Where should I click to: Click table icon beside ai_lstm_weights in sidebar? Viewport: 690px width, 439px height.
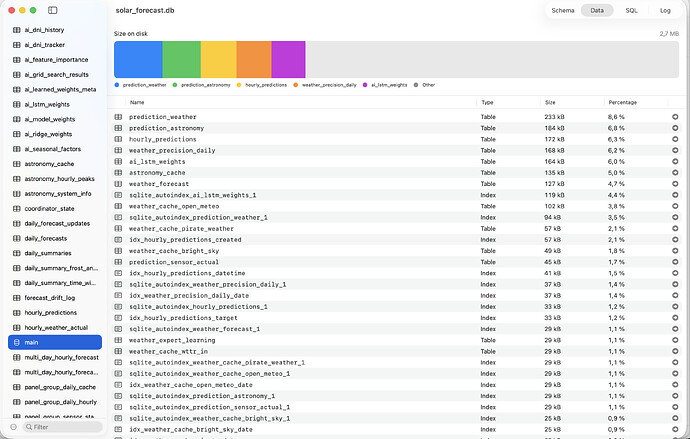(x=17, y=104)
